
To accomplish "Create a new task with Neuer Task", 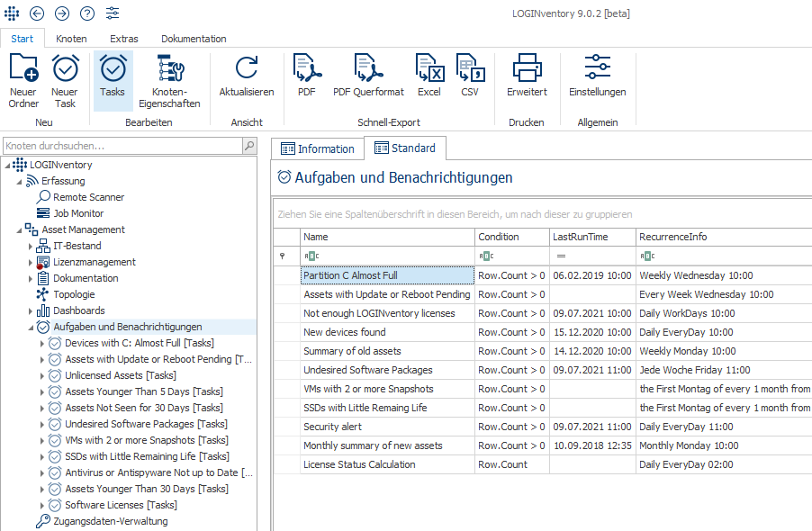I will 65,81.
